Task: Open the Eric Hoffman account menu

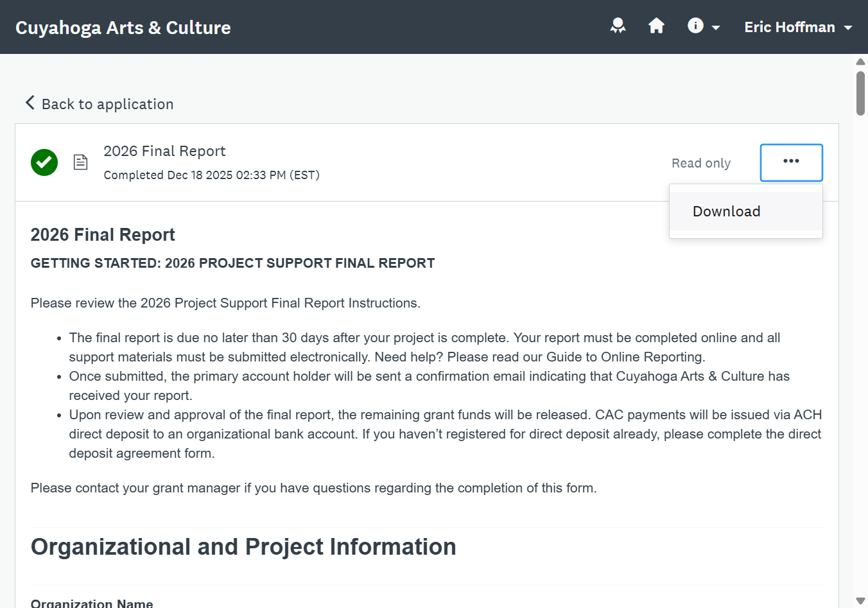Action: click(798, 27)
